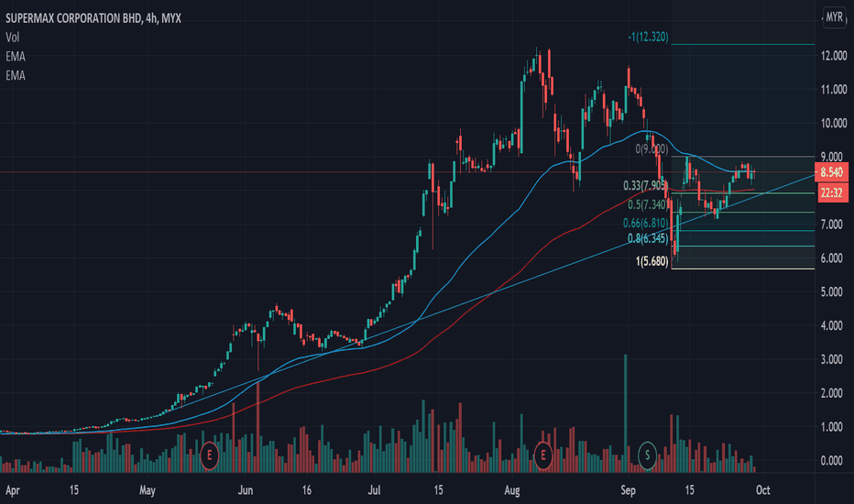
Task: Open the earnings marker E near August
Action: (x=542, y=455)
